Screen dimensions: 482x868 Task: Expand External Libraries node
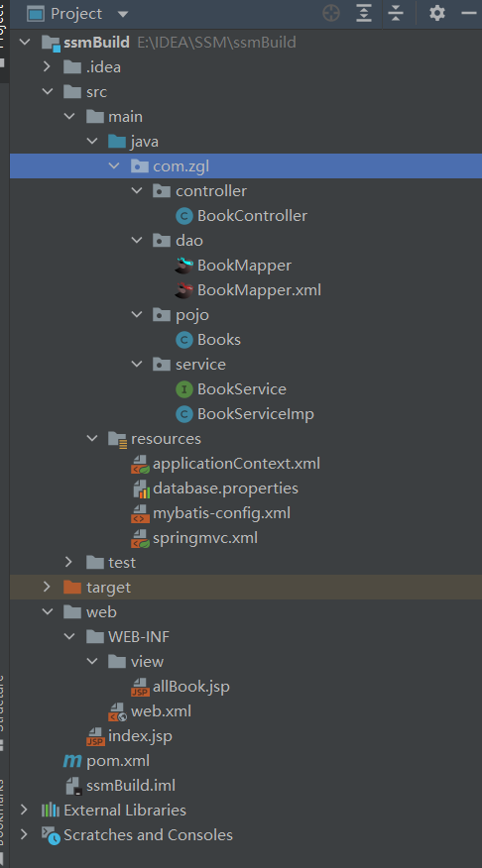point(24,810)
